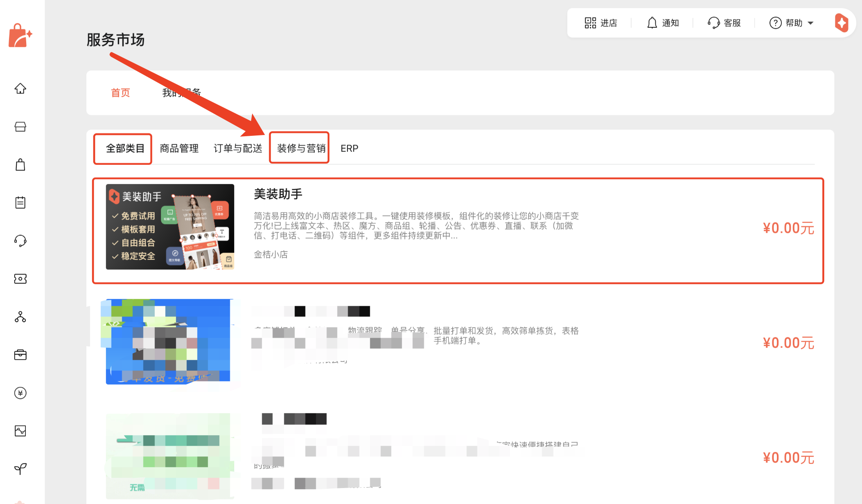The image size is (862, 504).
Task: Open the 首页 tab
Action: coord(120,93)
